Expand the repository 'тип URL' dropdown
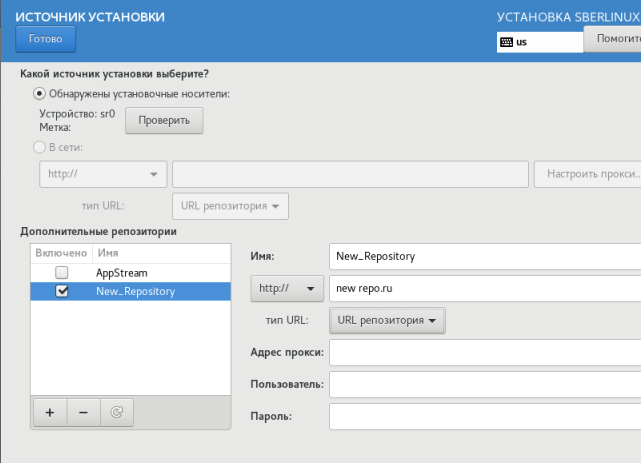641x463 pixels. click(x=386, y=321)
